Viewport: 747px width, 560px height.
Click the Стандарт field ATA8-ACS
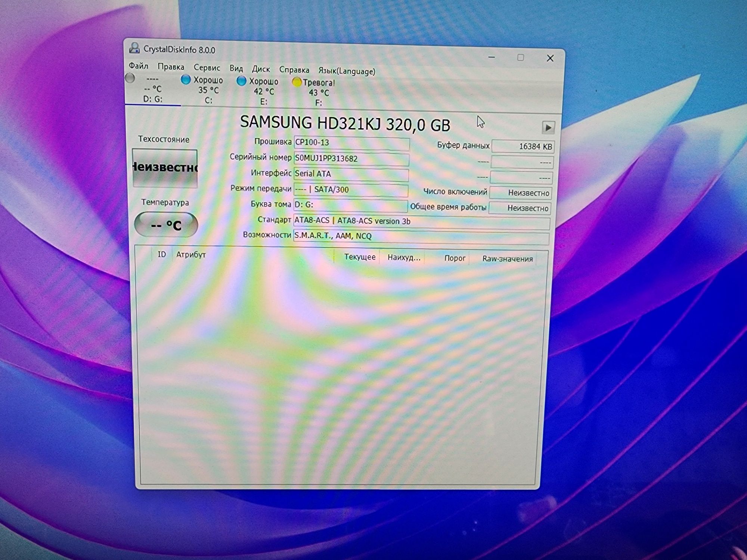(422, 222)
